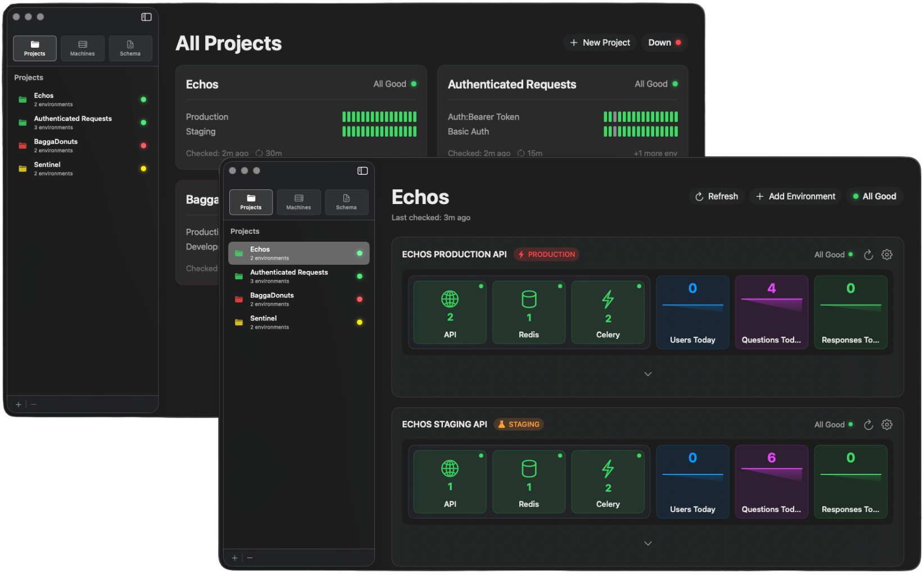Screen dimensions: 924x575
Task: Open the Schema view in the front window
Action: (x=346, y=202)
